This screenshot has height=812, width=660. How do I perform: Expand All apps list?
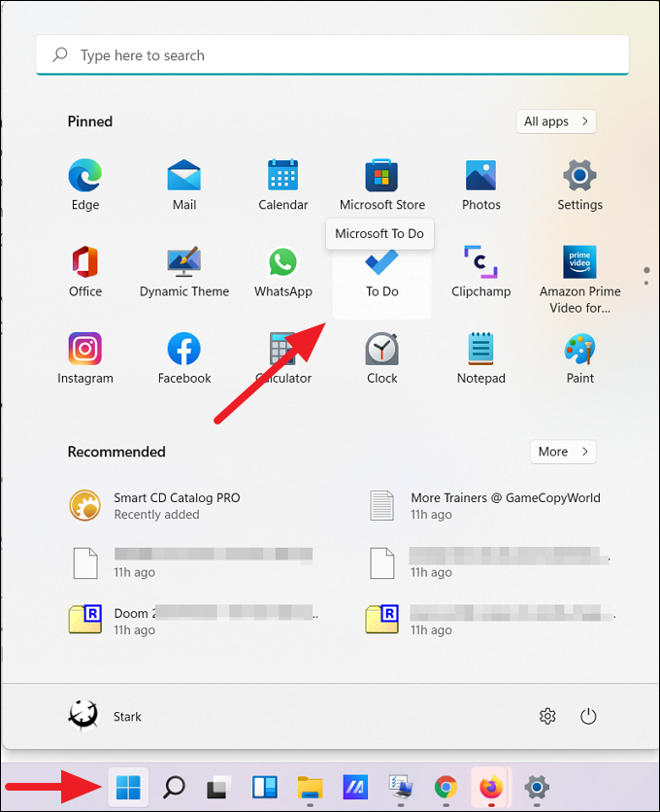[x=556, y=121]
